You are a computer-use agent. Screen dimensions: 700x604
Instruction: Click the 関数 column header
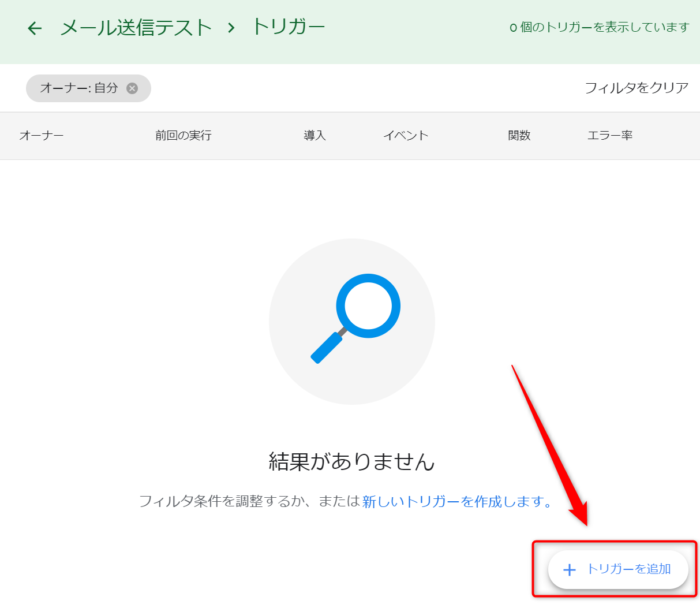pyautogui.click(x=519, y=135)
